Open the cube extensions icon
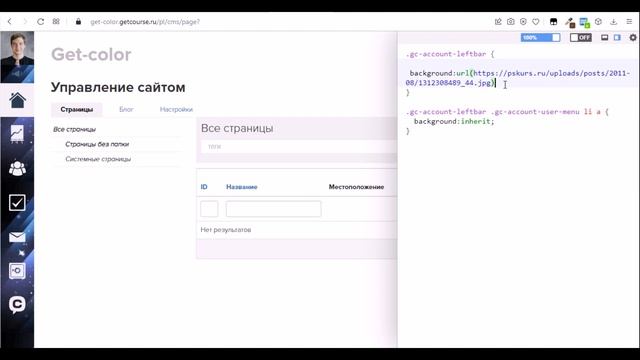 point(598,22)
